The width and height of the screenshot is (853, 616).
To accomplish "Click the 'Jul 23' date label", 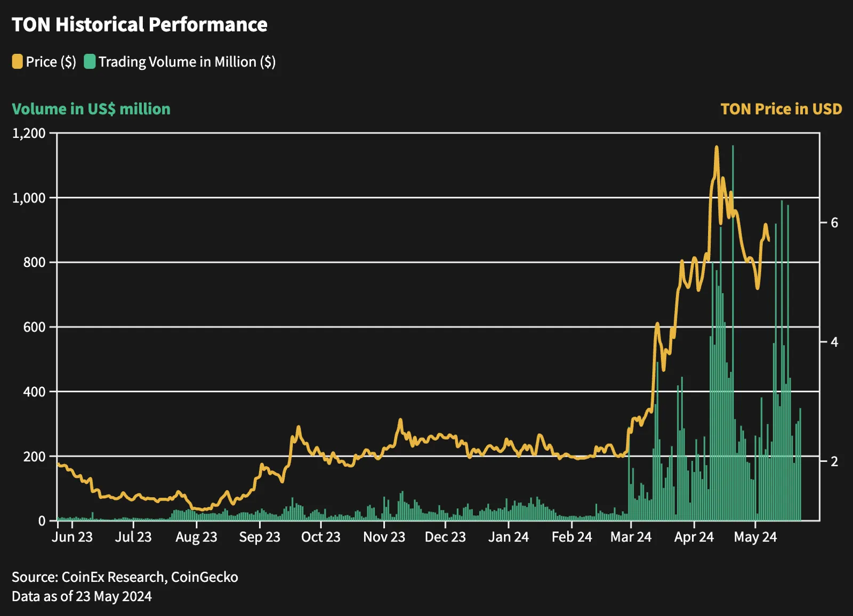I will pyautogui.click(x=133, y=537).
